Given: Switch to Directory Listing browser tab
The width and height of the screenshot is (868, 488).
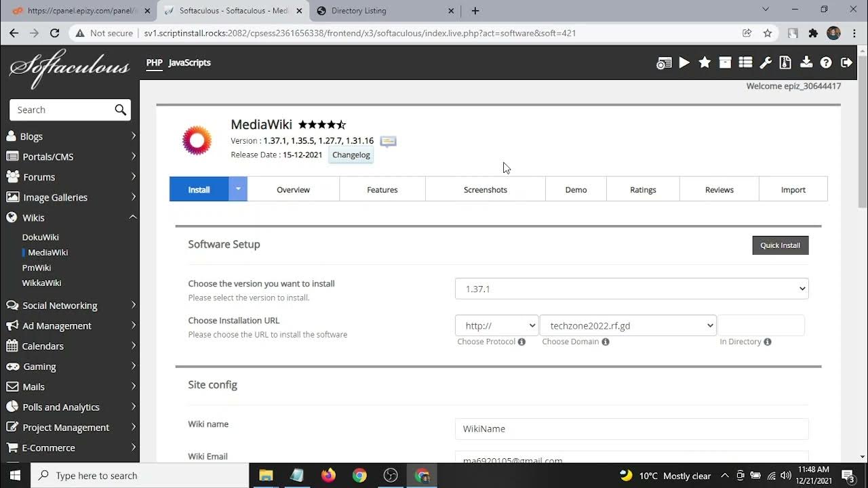Looking at the screenshot, I should point(386,11).
